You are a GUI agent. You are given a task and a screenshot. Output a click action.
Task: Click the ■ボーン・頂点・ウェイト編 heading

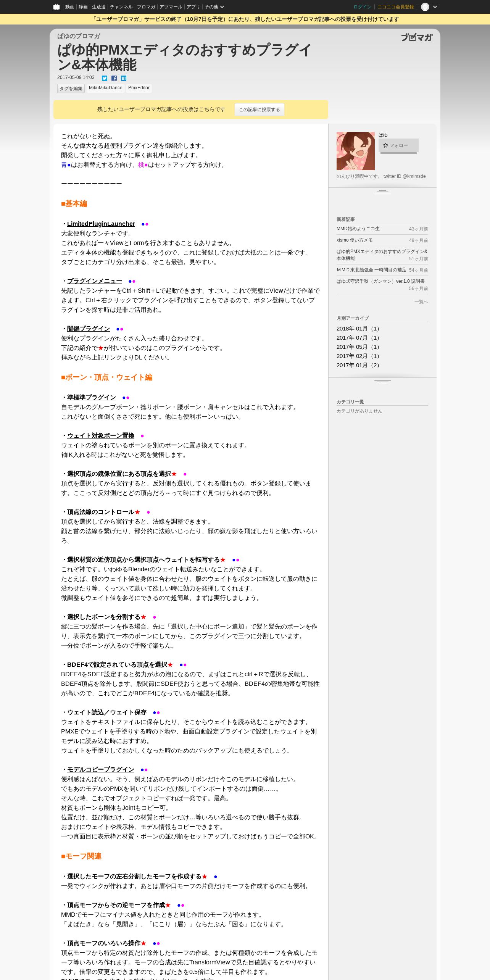pyautogui.click(x=107, y=377)
